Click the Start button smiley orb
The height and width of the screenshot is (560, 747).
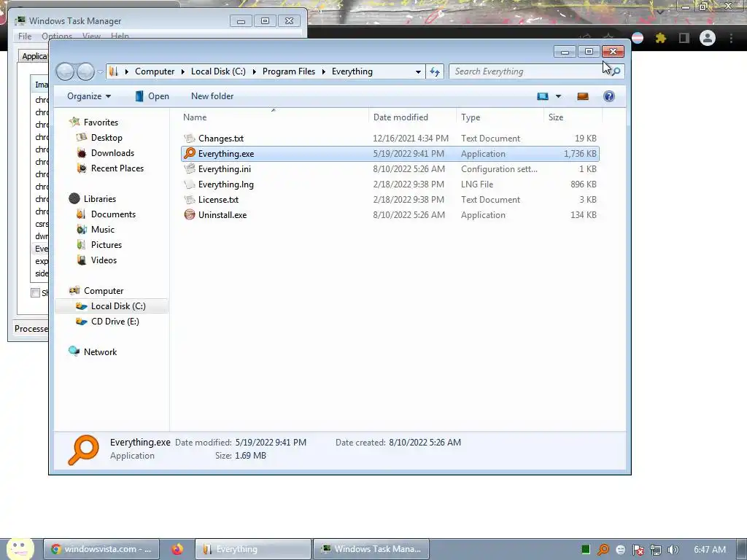20,548
